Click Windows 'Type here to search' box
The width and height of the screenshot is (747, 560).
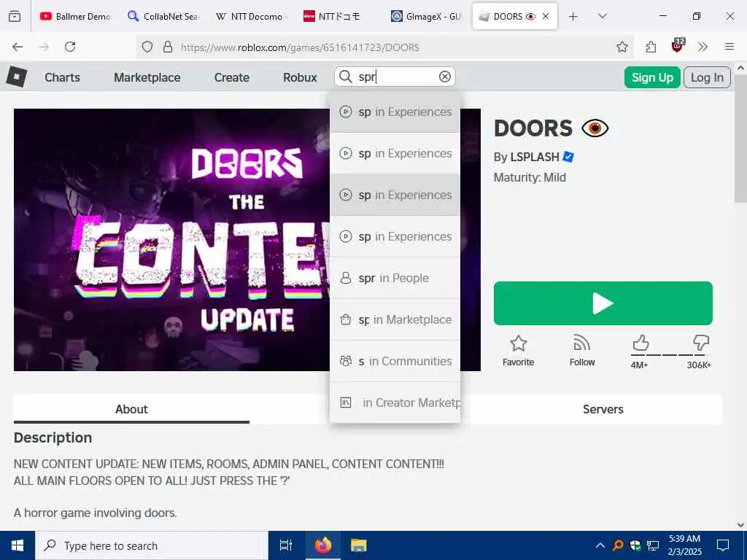coord(152,545)
